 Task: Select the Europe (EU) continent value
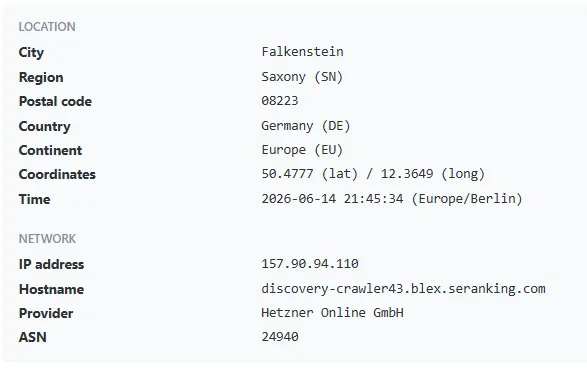[302, 150]
